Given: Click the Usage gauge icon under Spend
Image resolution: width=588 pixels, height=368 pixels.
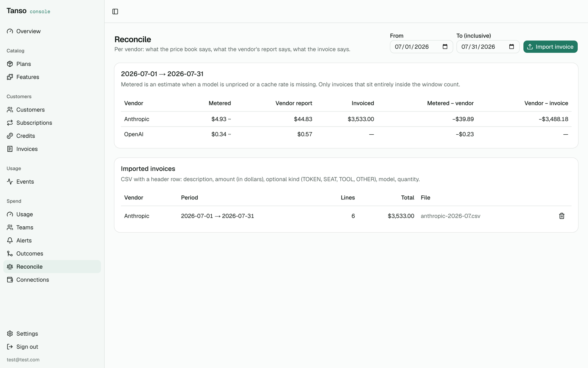Looking at the screenshot, I should coord(10,214).
